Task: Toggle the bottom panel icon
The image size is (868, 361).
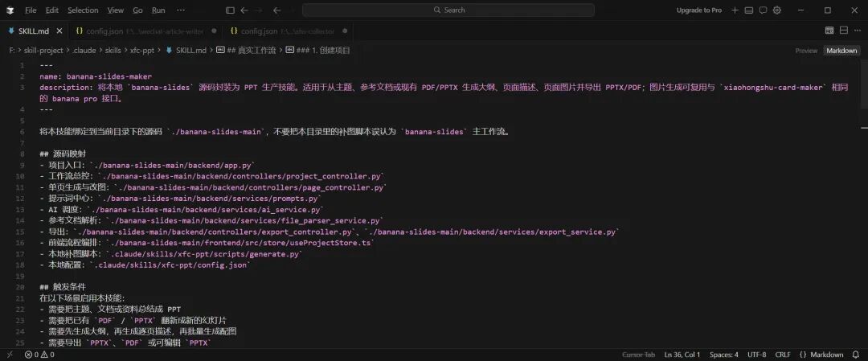Action: (749, 10)
